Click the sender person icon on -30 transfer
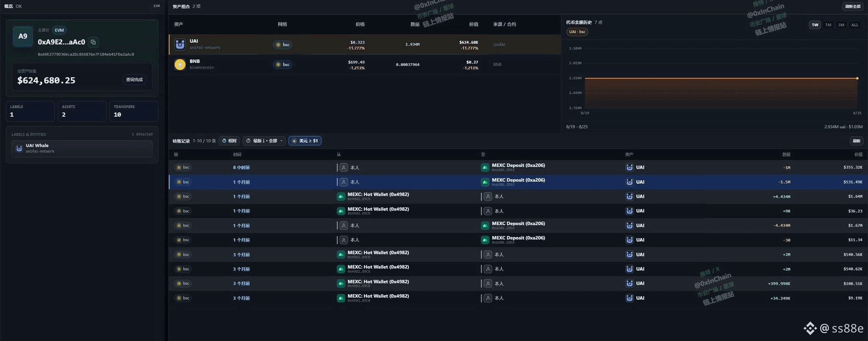868x341 pixels. tap(344, 240)
